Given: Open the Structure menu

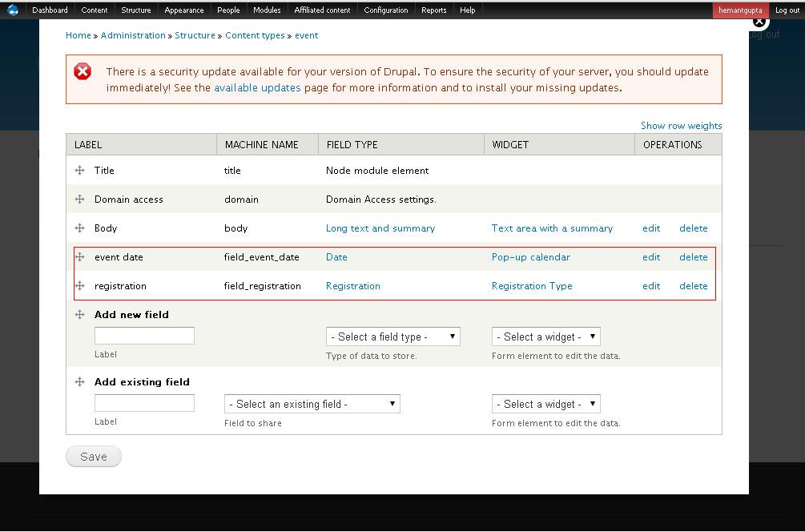Looking at the screenshot, I should click(135, 10).
